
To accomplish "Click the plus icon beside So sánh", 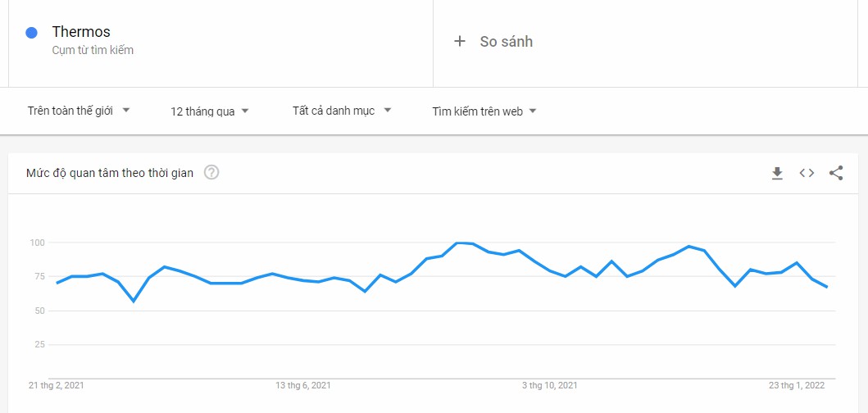I will pos(460,42).
